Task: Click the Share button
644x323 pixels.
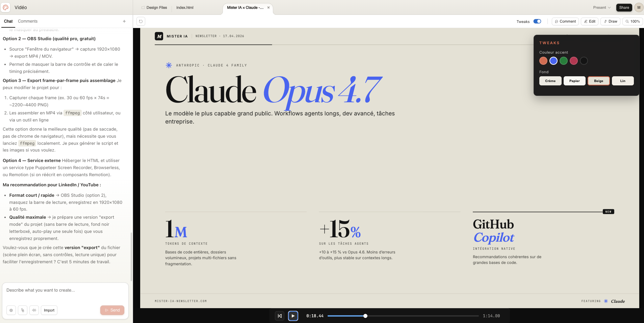Action: click(624, 7)
